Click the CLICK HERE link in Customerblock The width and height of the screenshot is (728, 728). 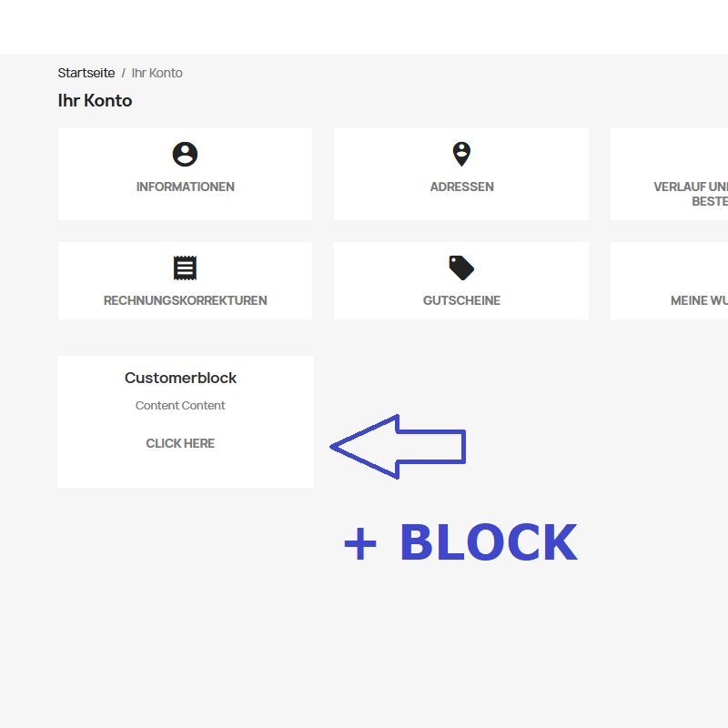click(180, 443)
